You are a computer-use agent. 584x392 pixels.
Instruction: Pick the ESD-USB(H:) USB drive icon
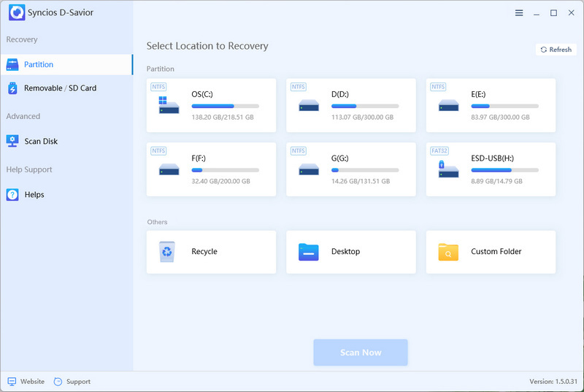tap(448, 169)
